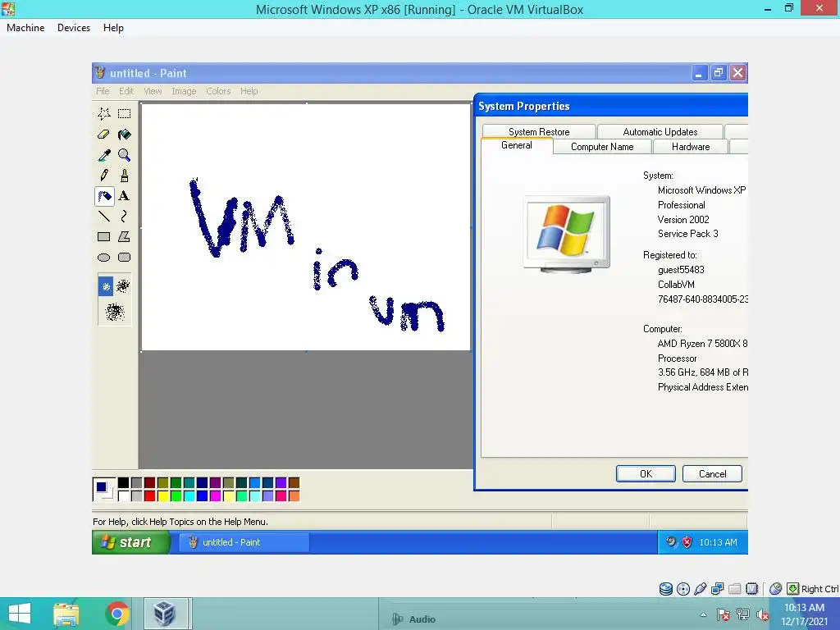The width and height of the screenshot is (840, 630).
Task: Switch to the Hardware tab
Action: (691, 147)
